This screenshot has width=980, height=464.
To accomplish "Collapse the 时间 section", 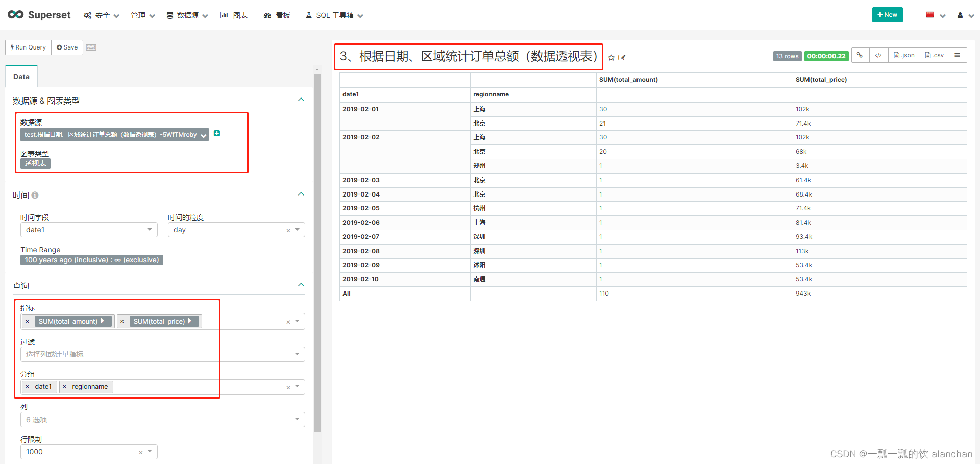I will [x=301, y=194].
